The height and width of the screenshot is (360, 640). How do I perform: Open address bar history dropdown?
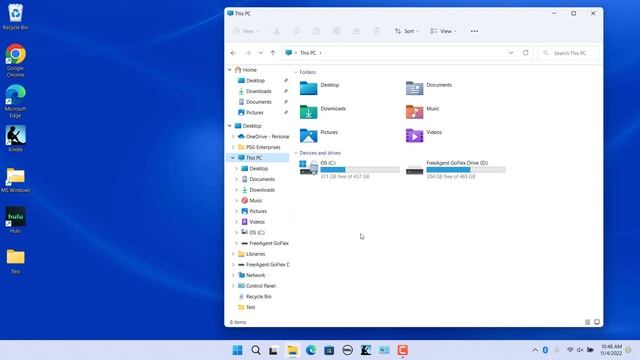point(511,53)
